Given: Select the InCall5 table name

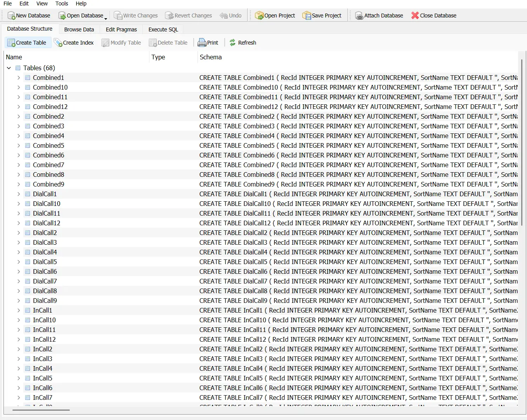Looking at the screenshot, I should [x=43, y=378].
